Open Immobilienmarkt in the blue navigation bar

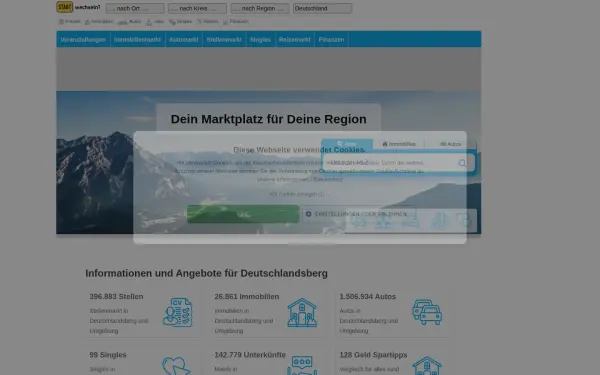(137, 39)
